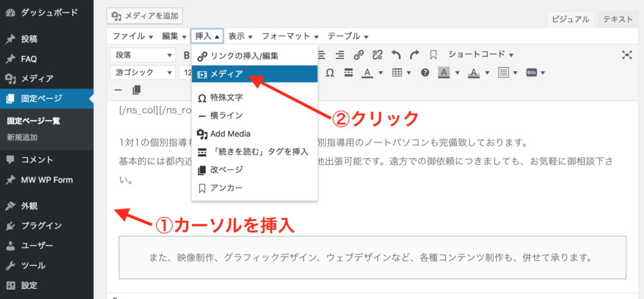Open 新規追加 link in the sidebar
Image resolution: width=644 pixels, height=299 pixels.
[x=21, y=137]
